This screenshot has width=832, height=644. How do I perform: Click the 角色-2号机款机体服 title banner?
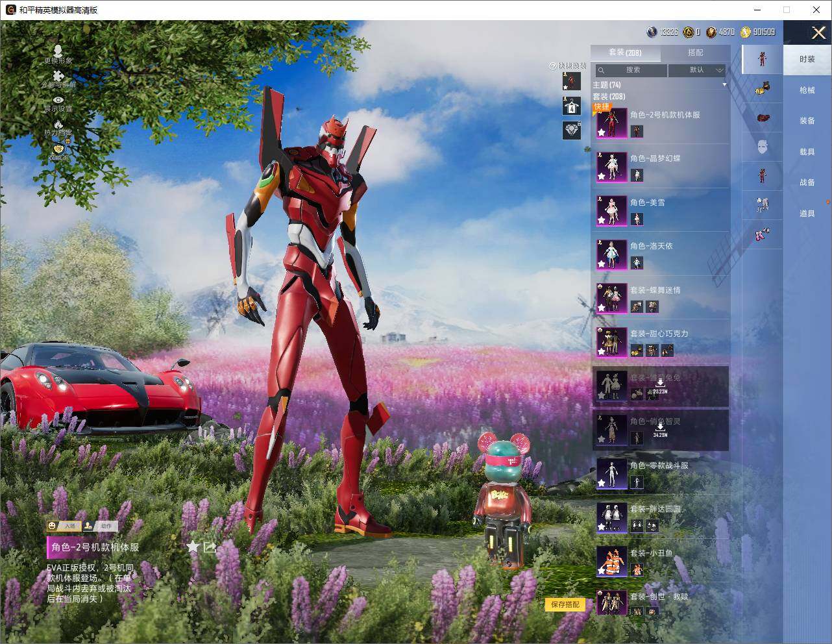click(95, 547)
